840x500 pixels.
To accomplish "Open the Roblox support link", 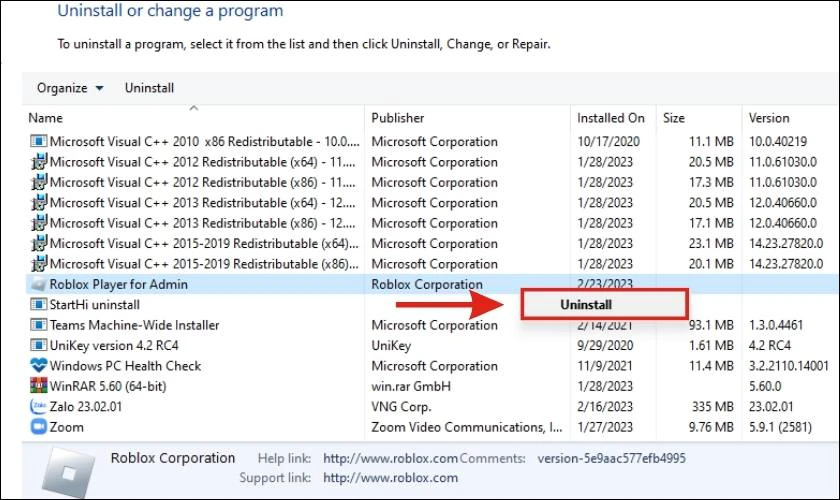I will tap(391, 477).
